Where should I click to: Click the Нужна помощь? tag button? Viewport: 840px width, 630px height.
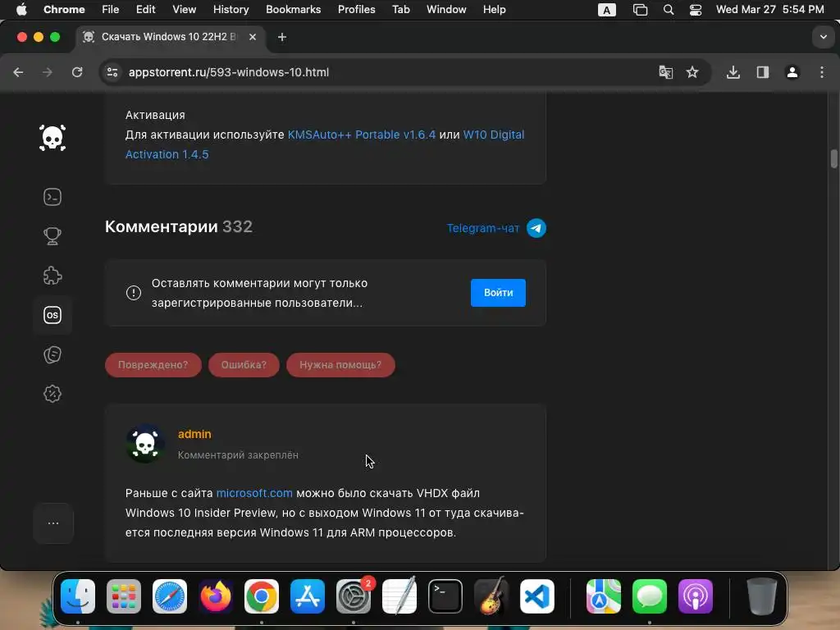(340, 365)
